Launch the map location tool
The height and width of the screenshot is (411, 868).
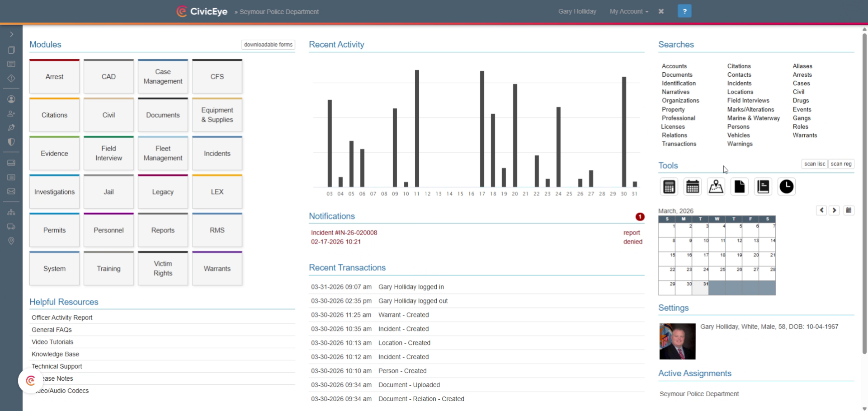coord(716,187)
